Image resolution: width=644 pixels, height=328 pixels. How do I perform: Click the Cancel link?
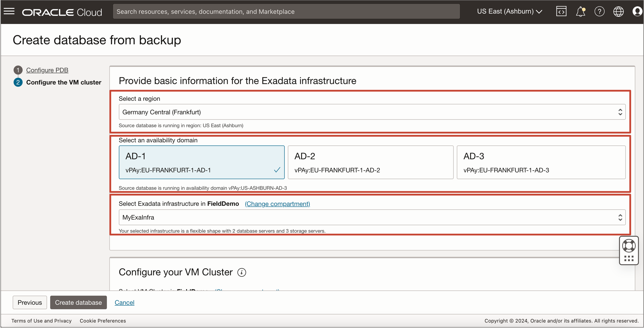[x=124, y=302]
